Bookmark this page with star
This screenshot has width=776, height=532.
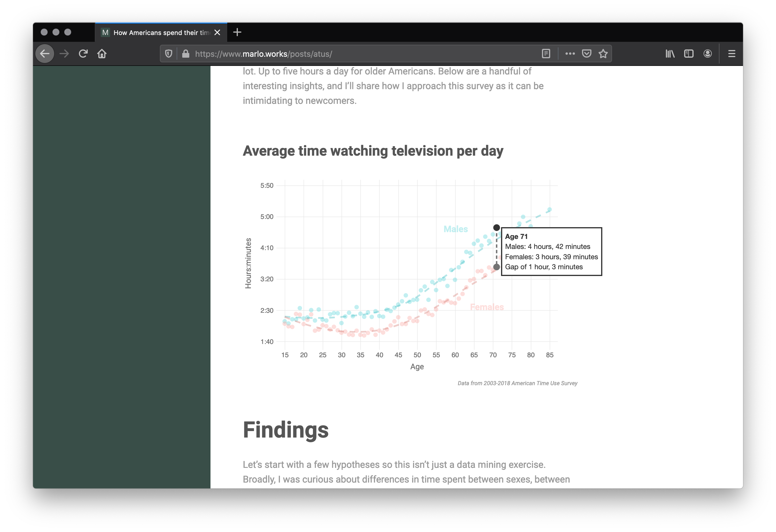pyautogui.click(x=603, y=54)
